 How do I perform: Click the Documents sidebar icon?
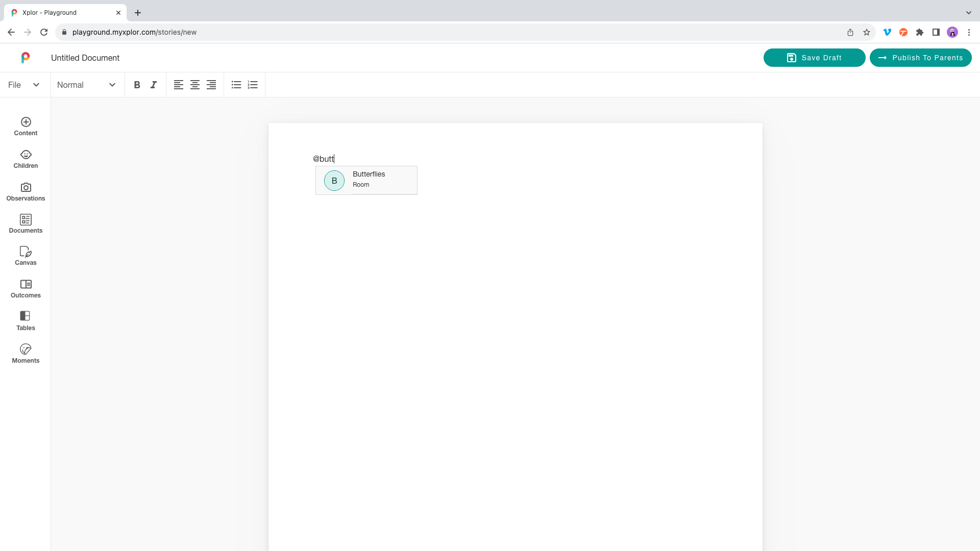(26, 223)
